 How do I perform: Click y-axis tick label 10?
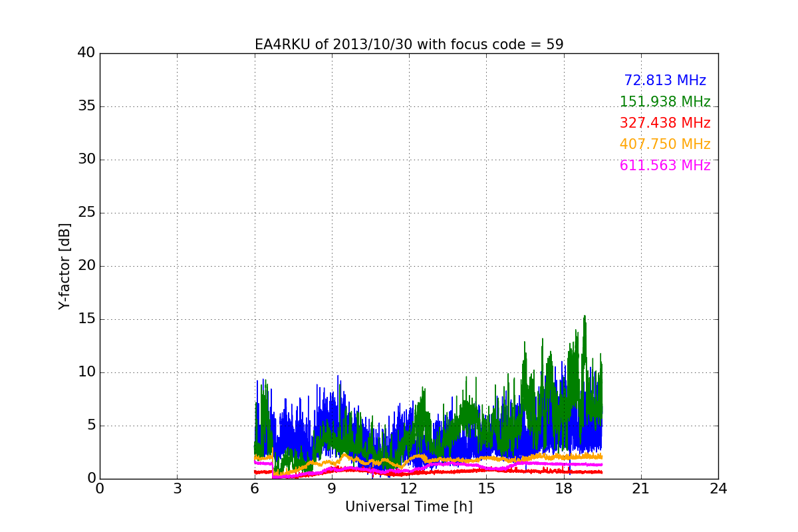click(86, 372)
